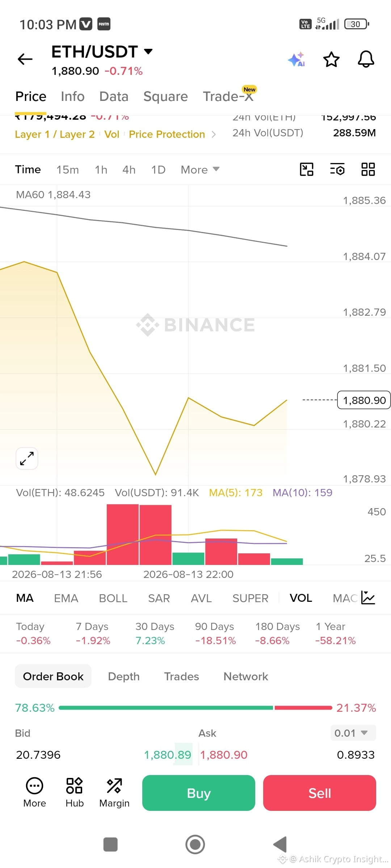Open price alert bell icon
391x868 pixels.
366,59
